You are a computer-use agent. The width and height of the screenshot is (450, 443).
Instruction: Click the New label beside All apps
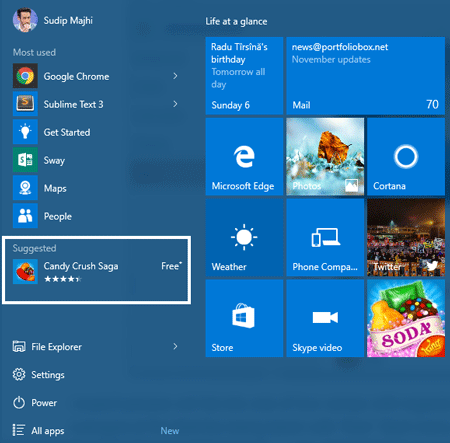pos(170,431)
